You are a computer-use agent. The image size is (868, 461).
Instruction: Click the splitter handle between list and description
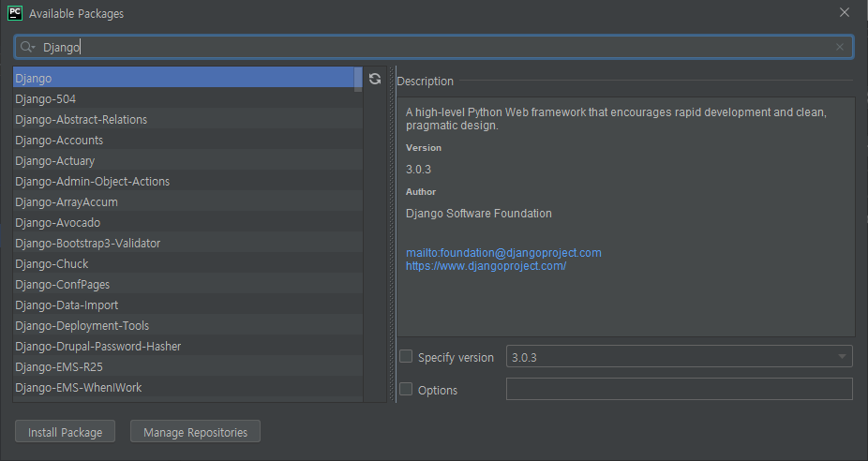393,234
